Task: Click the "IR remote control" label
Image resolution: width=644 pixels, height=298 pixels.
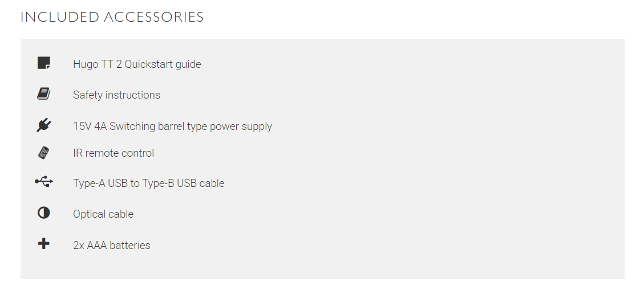Action: coord(114,153)
